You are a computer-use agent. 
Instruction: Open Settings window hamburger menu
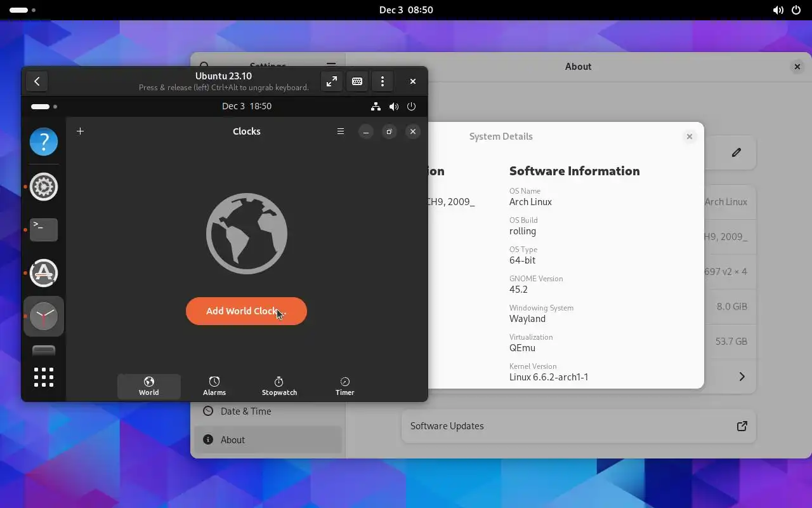click(331, 65)
